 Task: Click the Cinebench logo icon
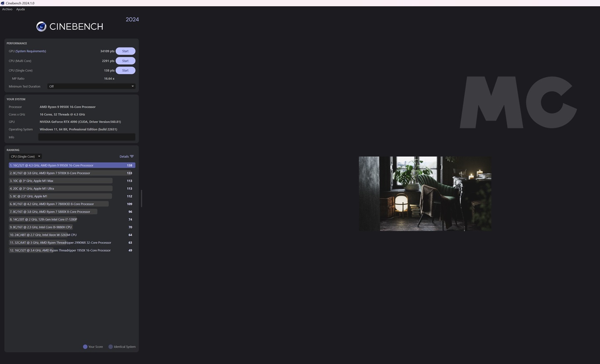pos(41,27)
